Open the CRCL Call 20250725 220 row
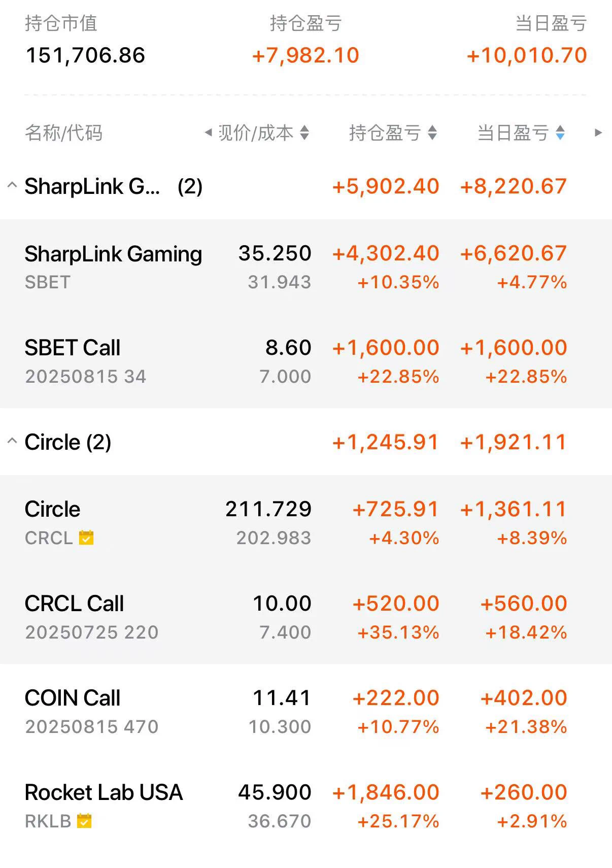Image resolution: width=612 pixels, height=868 pixels. click(x=306, y=617)
